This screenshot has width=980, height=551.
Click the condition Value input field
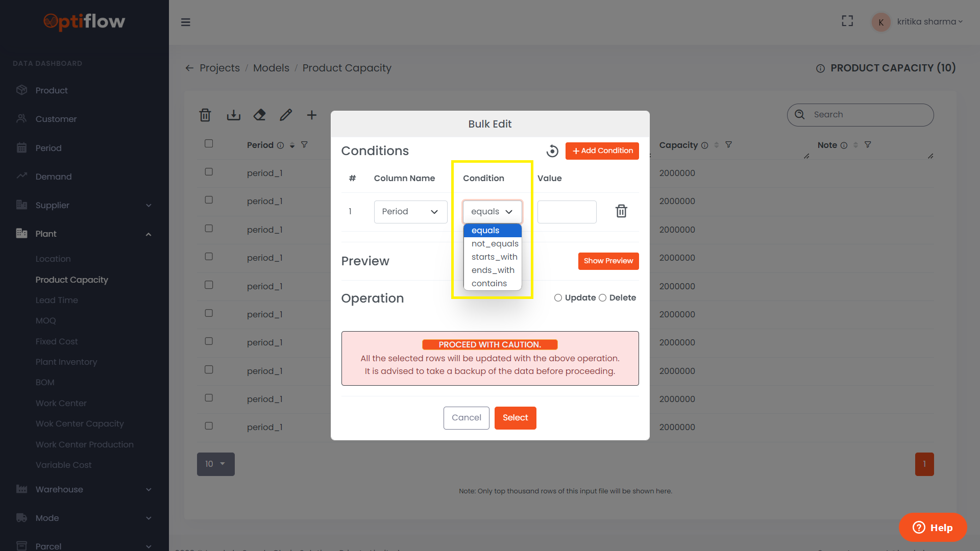(567, 212)
